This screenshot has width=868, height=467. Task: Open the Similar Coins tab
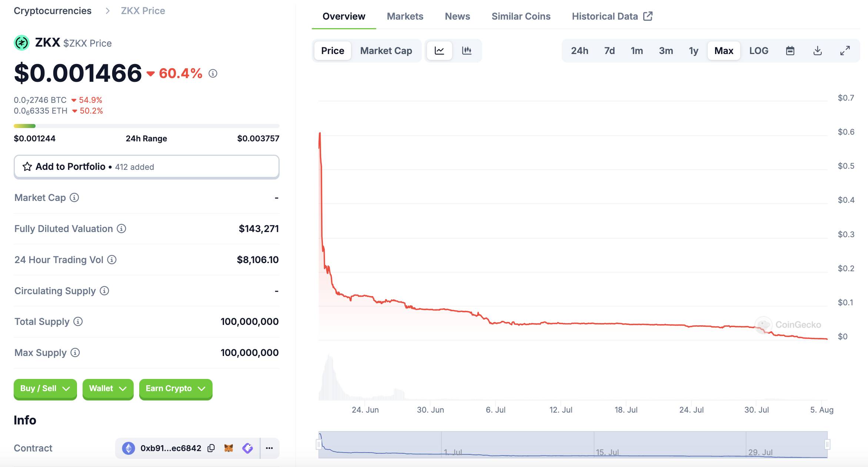point(521,16)
